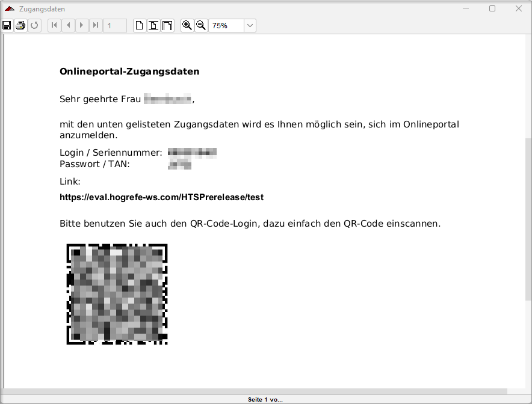Image resolution: width=532 pixels, height=404 pixels.
Task: Zoom out of the document
Action: point(201,25)
